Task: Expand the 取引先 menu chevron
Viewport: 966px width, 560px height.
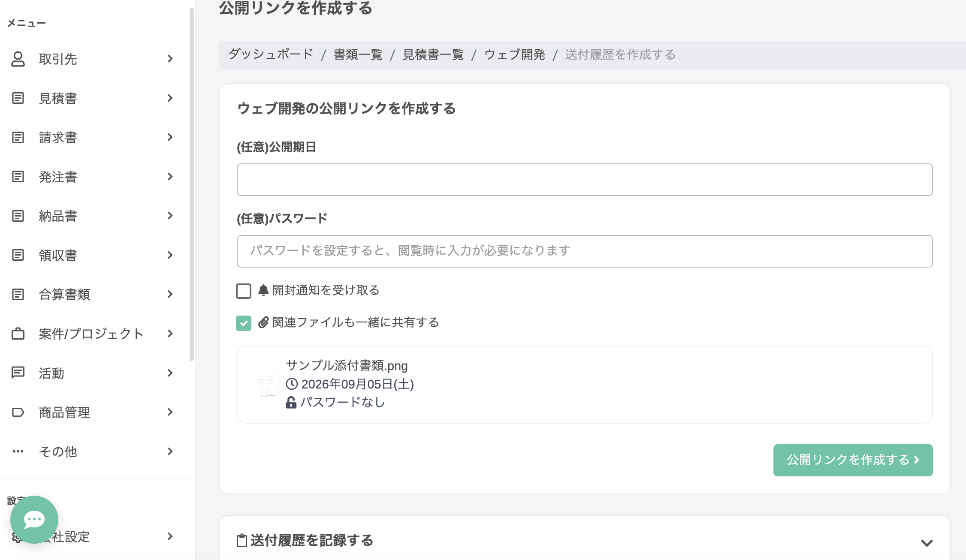Action: [x=170, y=59]
